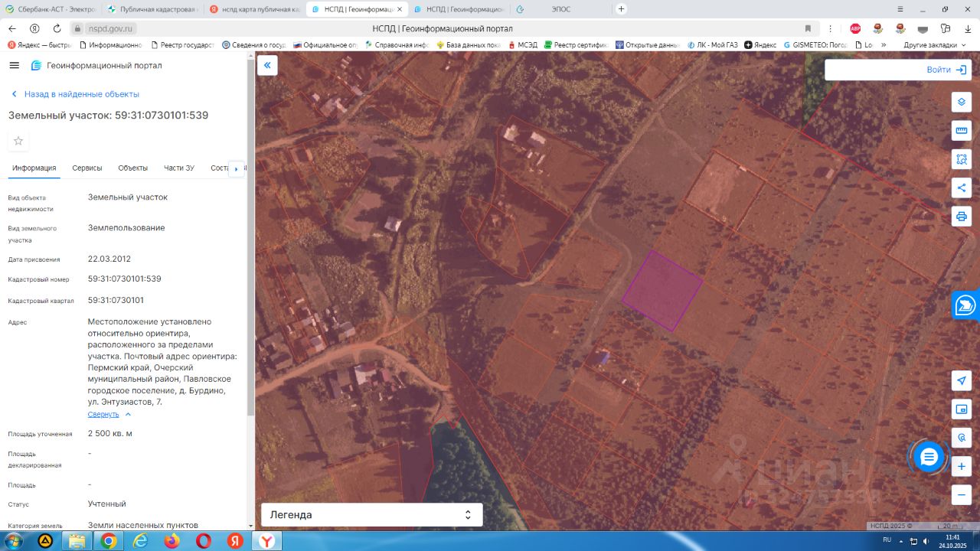
Task: Zoom in on the map
Action: pos(962,466)
